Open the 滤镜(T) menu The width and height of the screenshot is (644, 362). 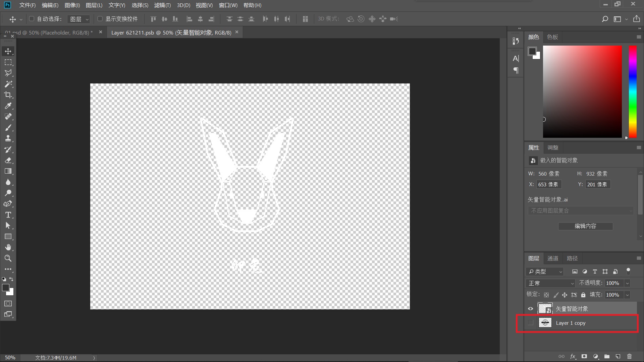tap(162, 5)
